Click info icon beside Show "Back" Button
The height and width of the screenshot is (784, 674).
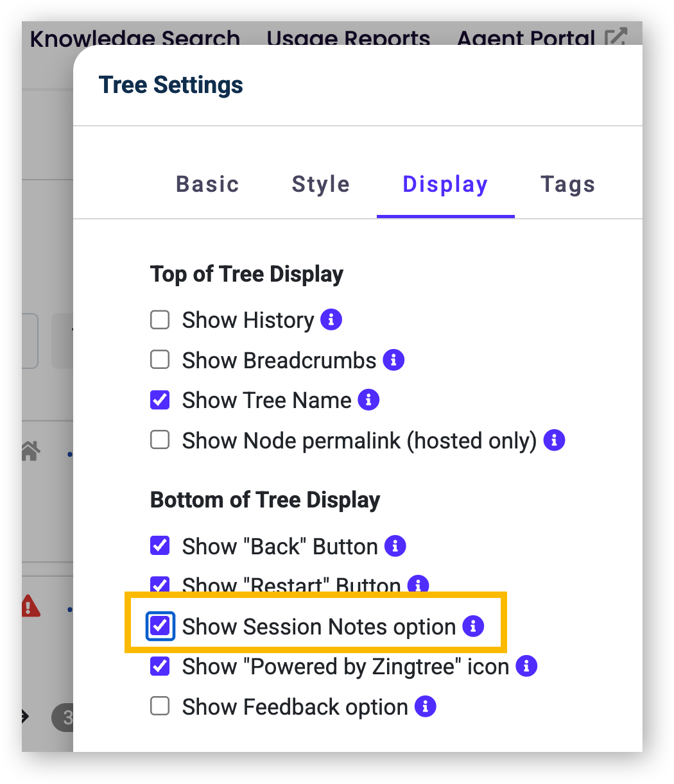(395, 546)
